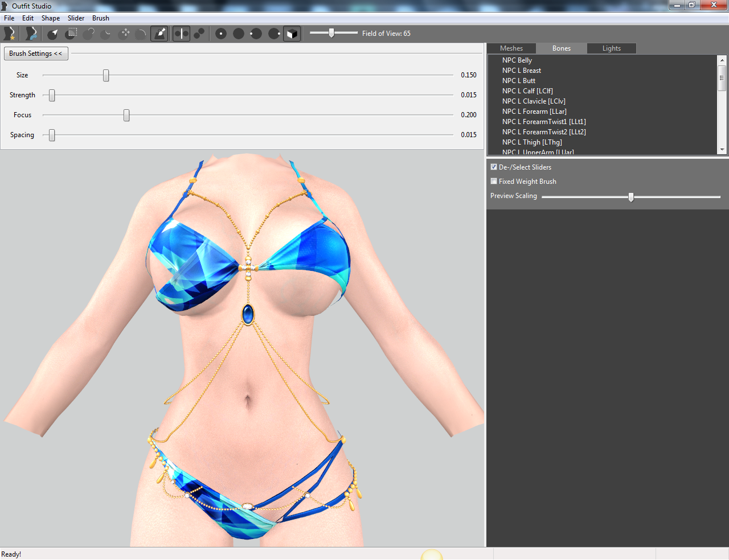
Task: Click the Preview Scaling slider handle
Action: (x=630, y=197)
